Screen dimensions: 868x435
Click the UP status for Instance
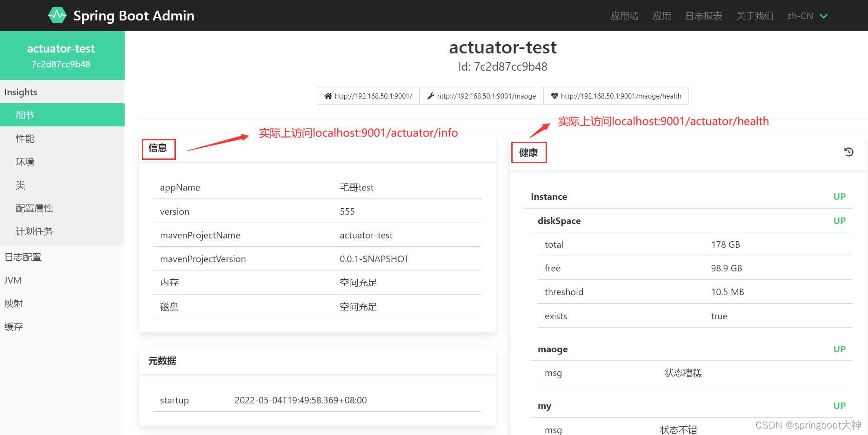pos(839,197)
